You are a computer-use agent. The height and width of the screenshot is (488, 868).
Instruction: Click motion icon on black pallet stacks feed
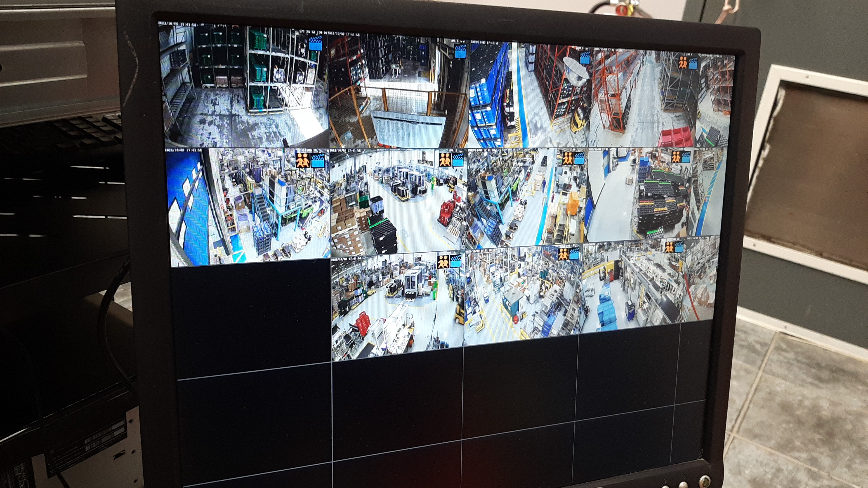pyautogui.click(x=676, y=157)
